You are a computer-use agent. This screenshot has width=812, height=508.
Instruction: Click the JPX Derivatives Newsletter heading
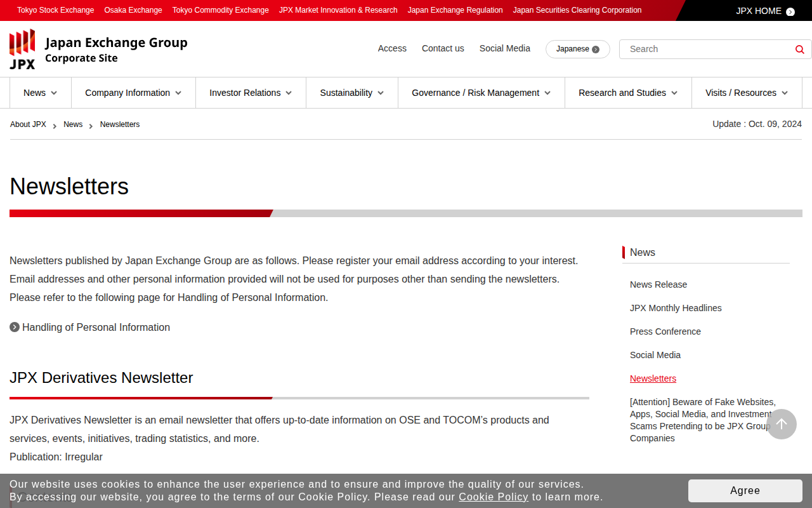coord(101,378)
